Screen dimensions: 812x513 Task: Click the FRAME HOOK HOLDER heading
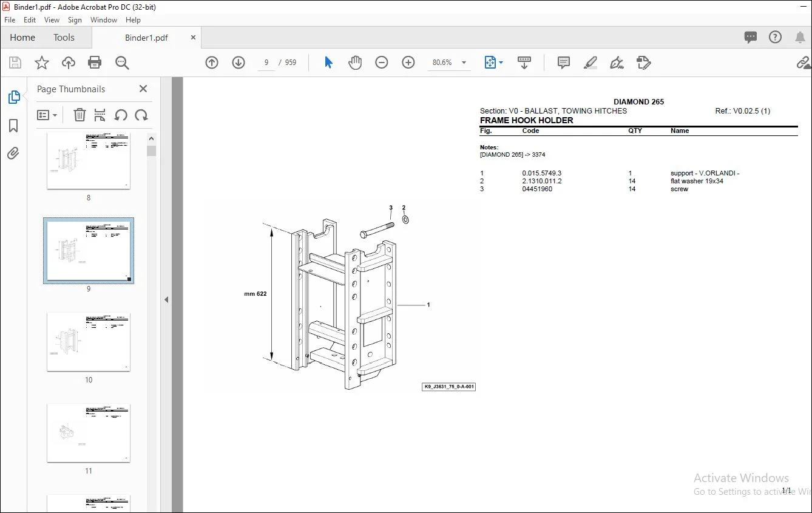[x=526, y=120]
